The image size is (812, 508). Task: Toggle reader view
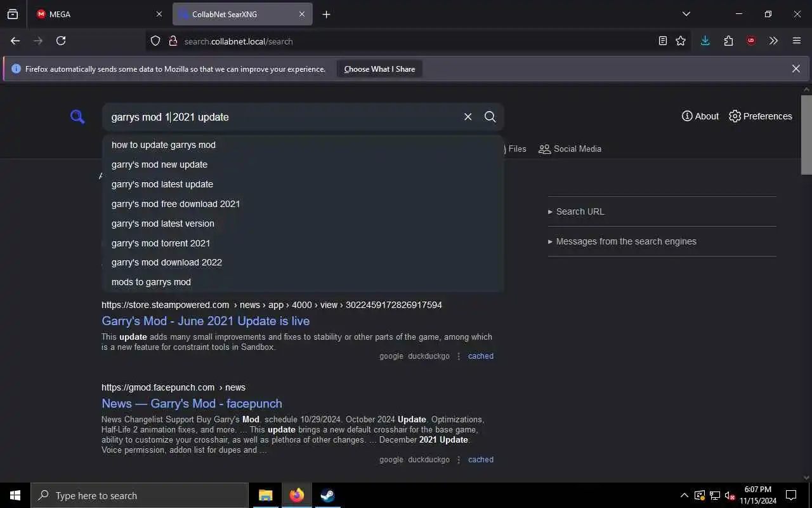click(662, 41)
